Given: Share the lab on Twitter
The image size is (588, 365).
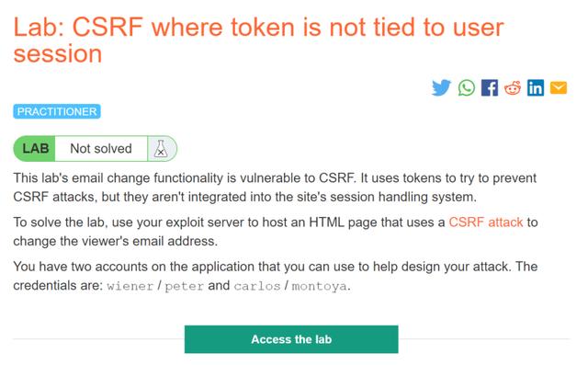Looking at the screenshot, I should 441,87.
